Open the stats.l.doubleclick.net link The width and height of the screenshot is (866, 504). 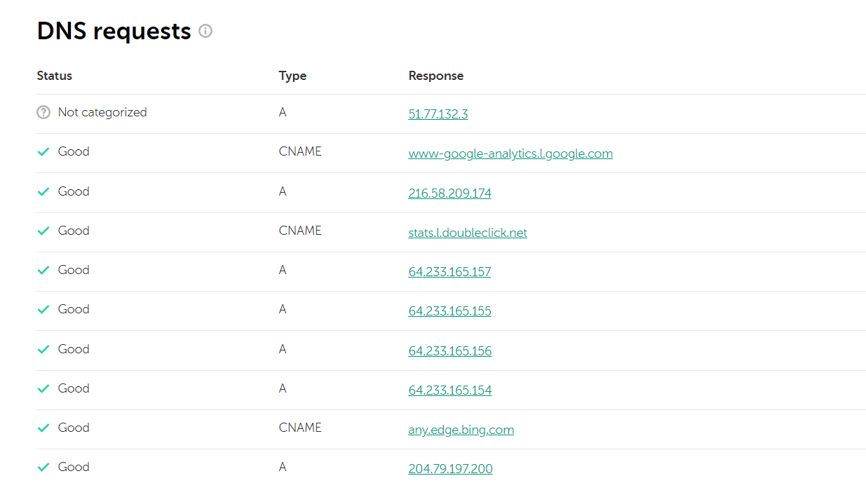468,233
